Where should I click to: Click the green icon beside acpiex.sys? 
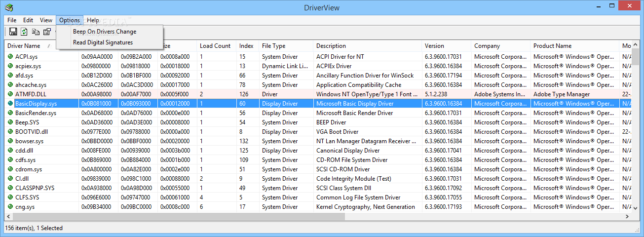click(x=10, y=66)
